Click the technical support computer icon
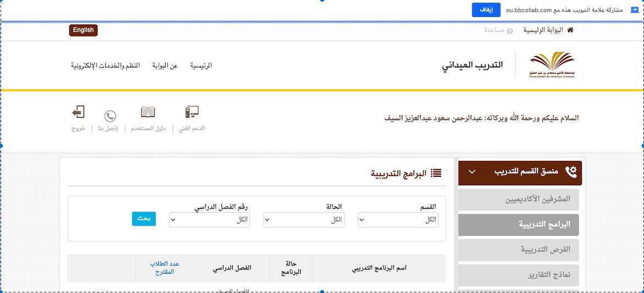This screenshot has height=293, width=644. point(192,113)
